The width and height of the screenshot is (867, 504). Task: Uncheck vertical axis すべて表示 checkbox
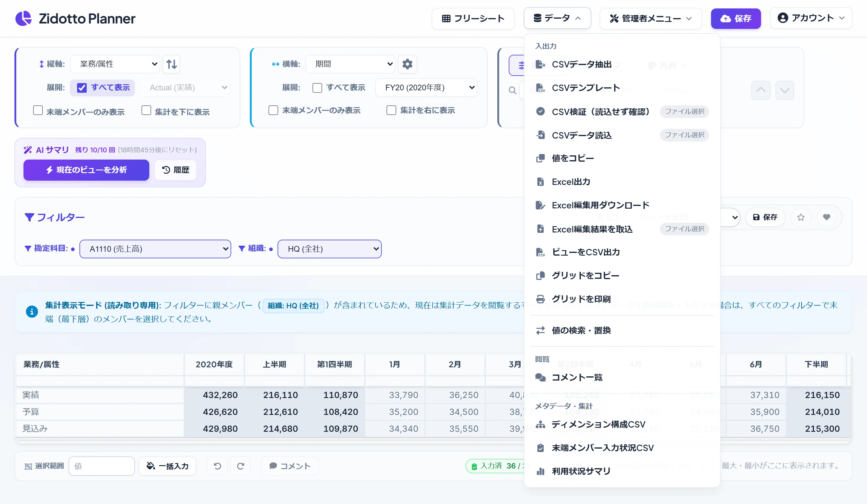pos(82,88)
